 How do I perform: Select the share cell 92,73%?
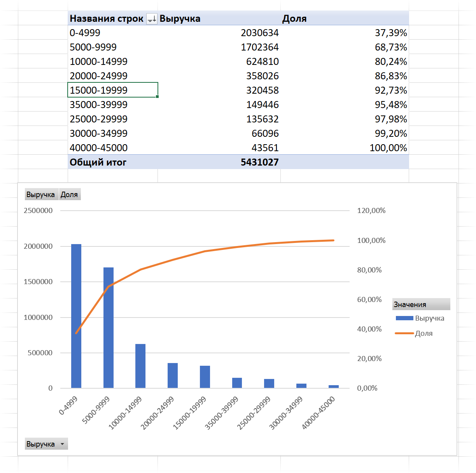pyautogui.click(x=345, y=91)
